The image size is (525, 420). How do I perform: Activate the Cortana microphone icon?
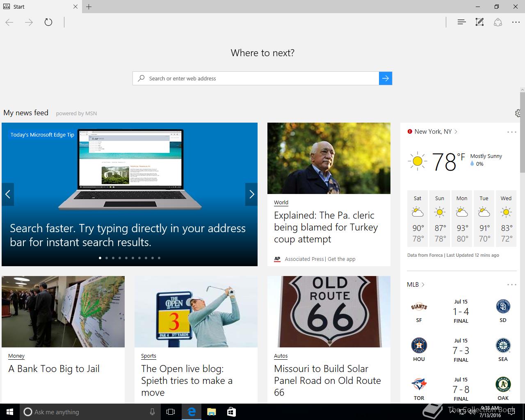coord(152,412)
